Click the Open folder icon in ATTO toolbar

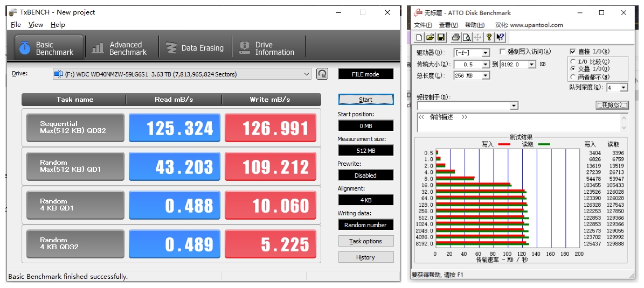coord(430,37)
